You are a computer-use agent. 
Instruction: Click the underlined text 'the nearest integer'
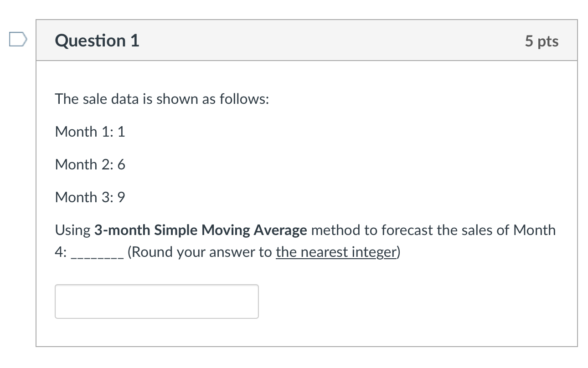tap(336, 251)
